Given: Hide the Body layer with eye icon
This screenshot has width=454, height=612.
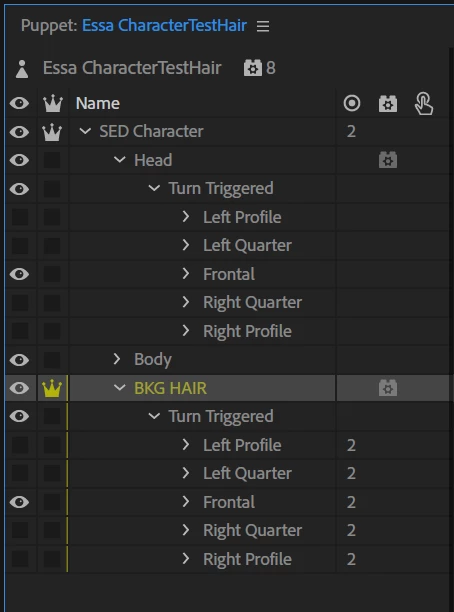Looking at the screenshot, I should [x=20, y=359].
